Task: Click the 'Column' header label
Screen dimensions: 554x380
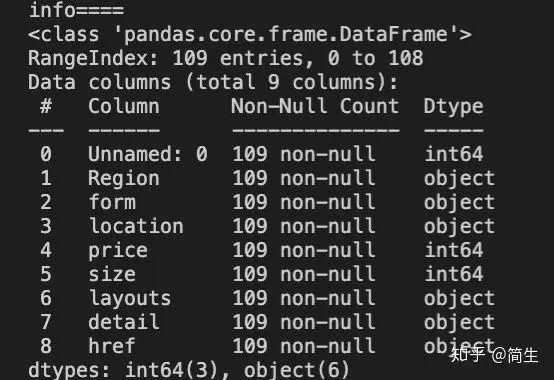Action: point(124,106)
